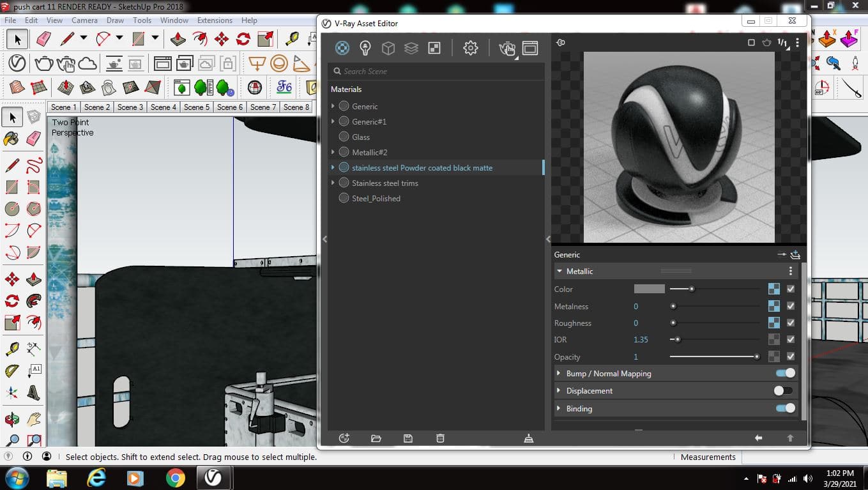The image size is (868, 490).
Task: Adjust the Opacity slider handle
Action: click(x=757, y=356)
